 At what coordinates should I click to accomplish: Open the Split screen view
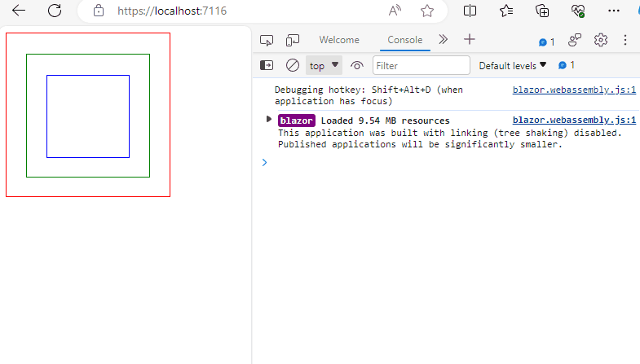(x=470, y=11)
